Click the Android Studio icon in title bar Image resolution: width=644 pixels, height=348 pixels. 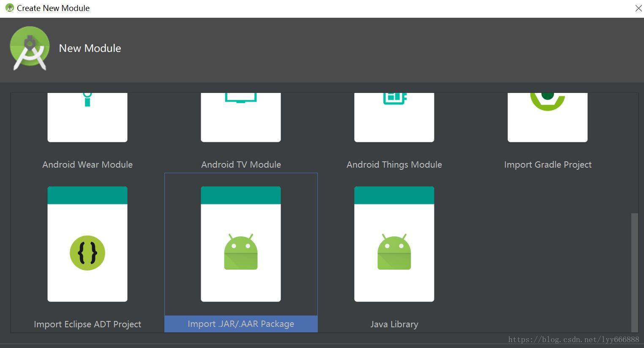(x=9, y=8)
